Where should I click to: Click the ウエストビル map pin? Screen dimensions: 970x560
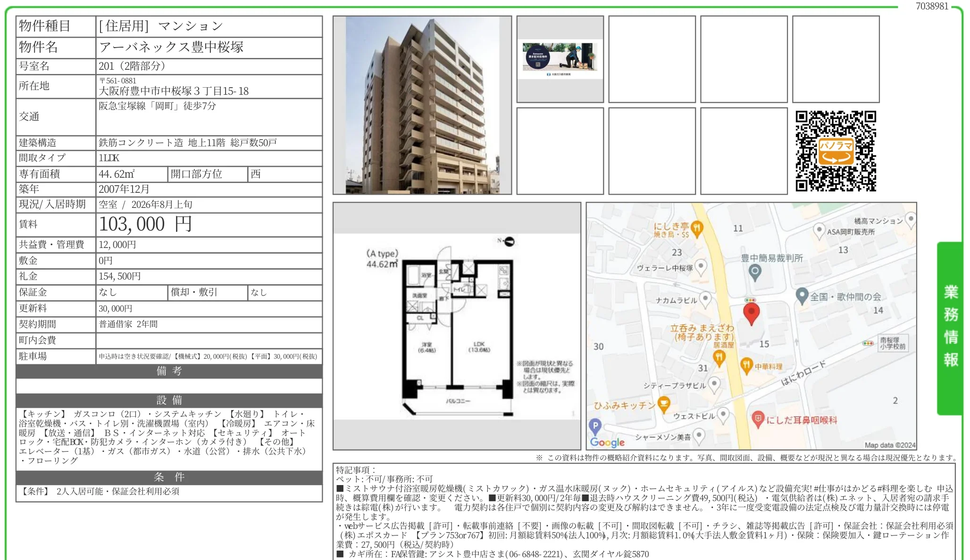click(x=723, y=415)
